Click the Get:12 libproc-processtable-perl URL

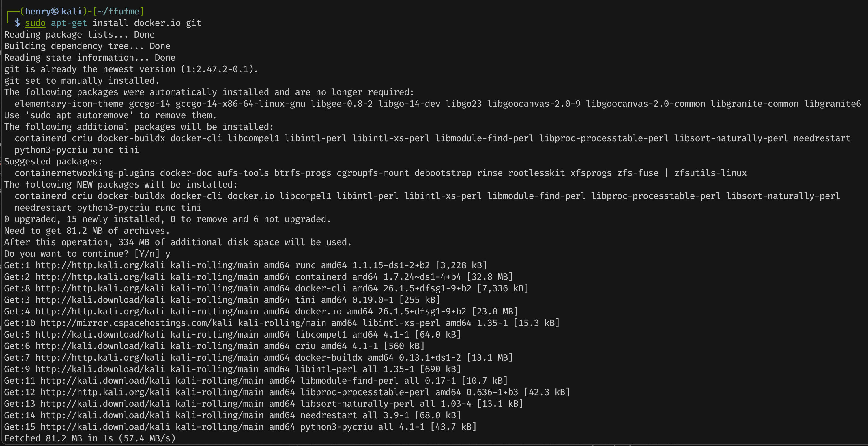coord(105,392)
